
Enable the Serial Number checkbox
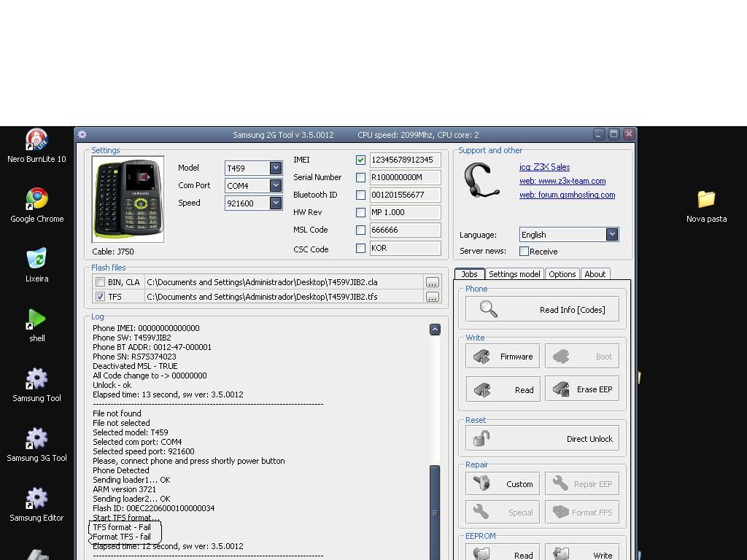(360, 178)
